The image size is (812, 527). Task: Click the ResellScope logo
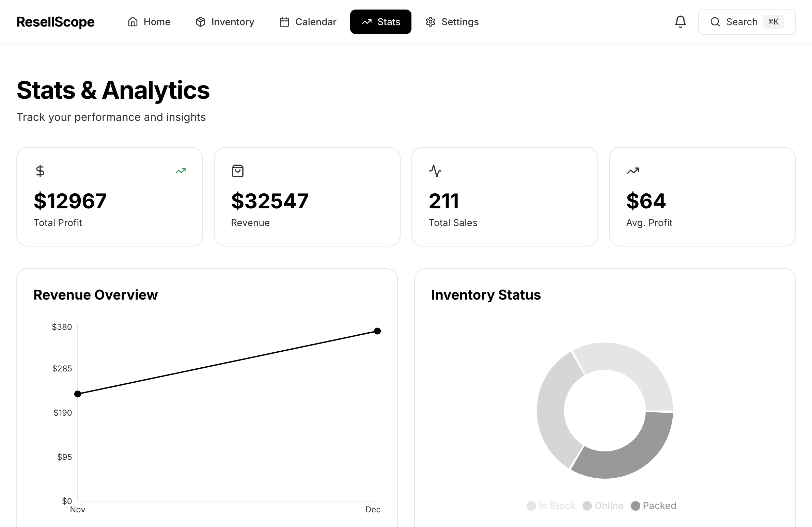[56, 21]
